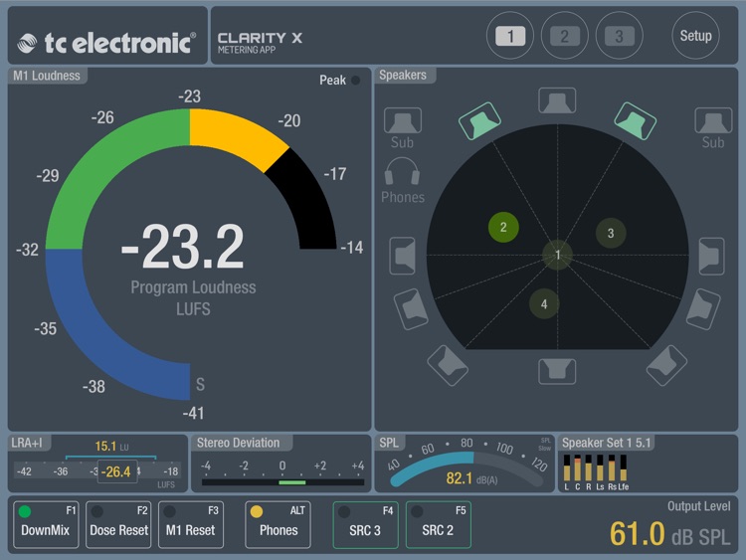The image size is (746, 560).
Task: Click the Peak indicator light
Action: 355,80
